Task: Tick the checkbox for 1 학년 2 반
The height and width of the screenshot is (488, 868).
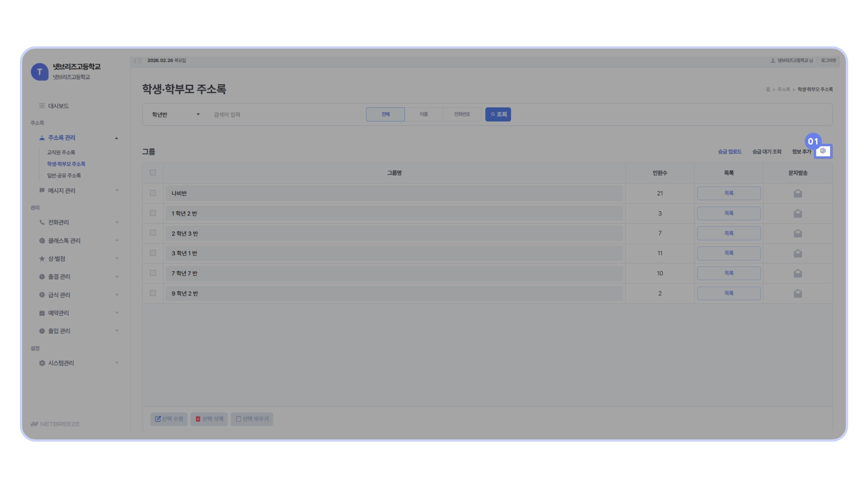Action: (153, 213)
